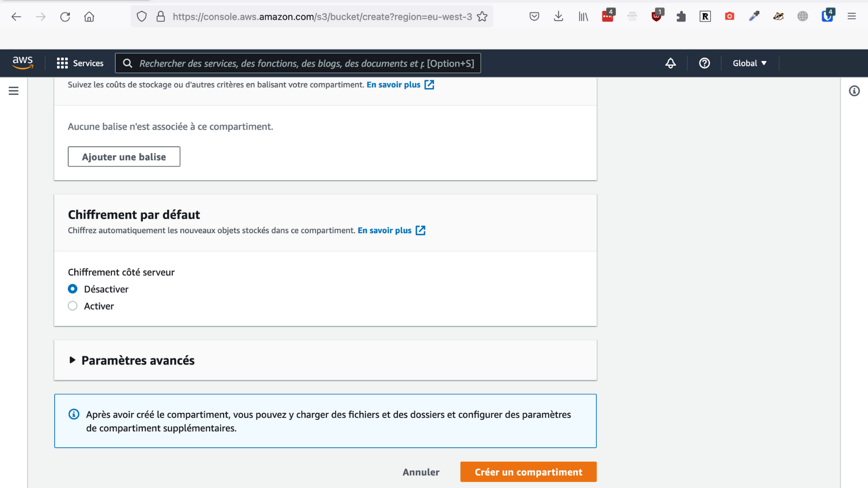Viewport: 868px width, 488px height.
Task: Enable server-side encryption by selecting Activer
Action: click(x=72, y=306)
